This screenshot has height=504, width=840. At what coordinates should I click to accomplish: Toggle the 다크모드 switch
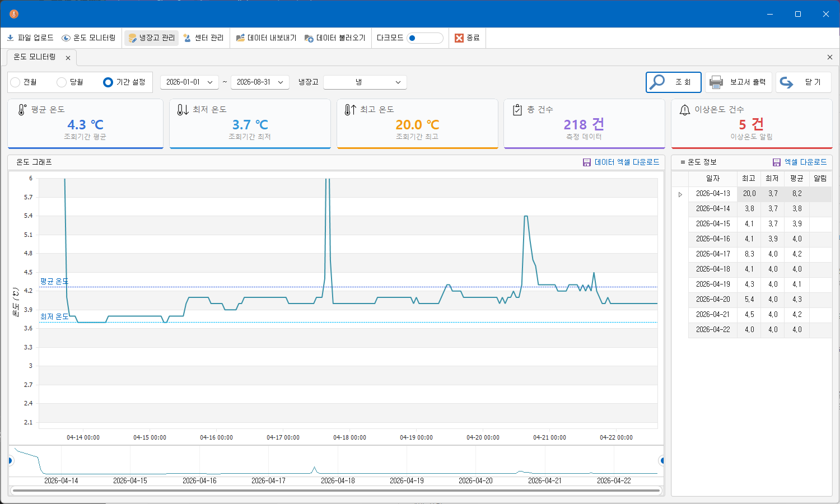425,38
